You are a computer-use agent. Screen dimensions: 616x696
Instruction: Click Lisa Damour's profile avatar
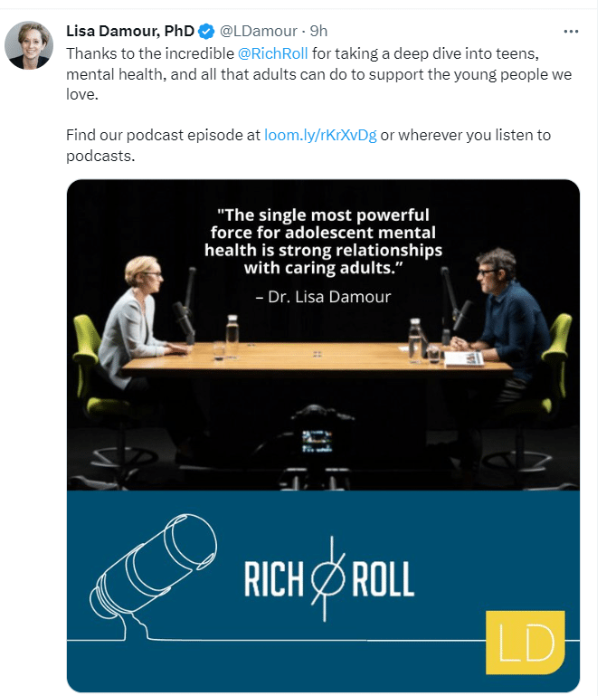click(x=29, y=43)
